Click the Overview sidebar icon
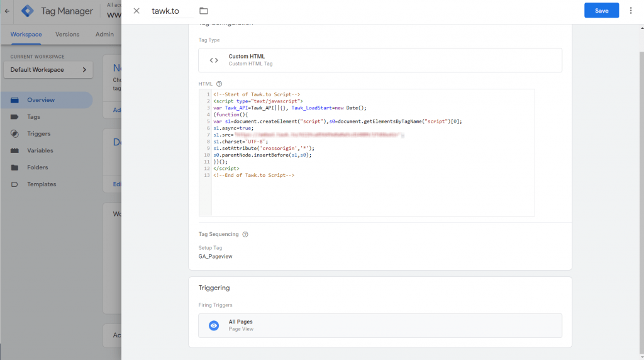Image resolution: width=644 pixels, height=360 pixels. point(15,100)
